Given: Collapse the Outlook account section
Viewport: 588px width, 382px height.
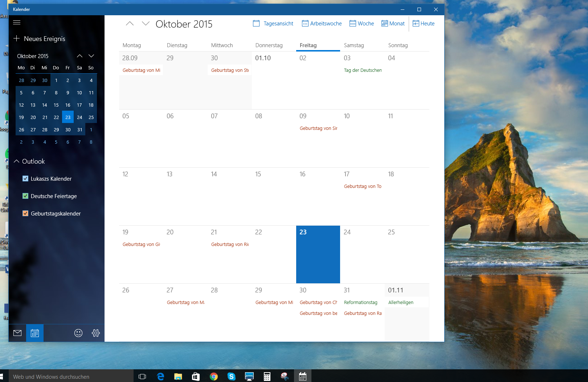Looking at the screenshot, I should point(16,161).
